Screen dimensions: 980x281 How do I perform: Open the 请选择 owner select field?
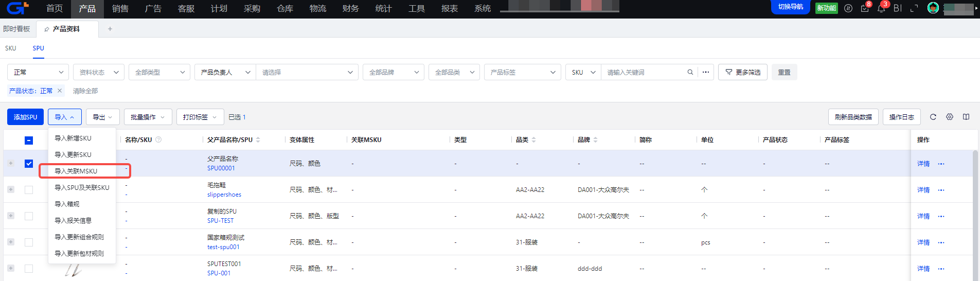(307, 72)
